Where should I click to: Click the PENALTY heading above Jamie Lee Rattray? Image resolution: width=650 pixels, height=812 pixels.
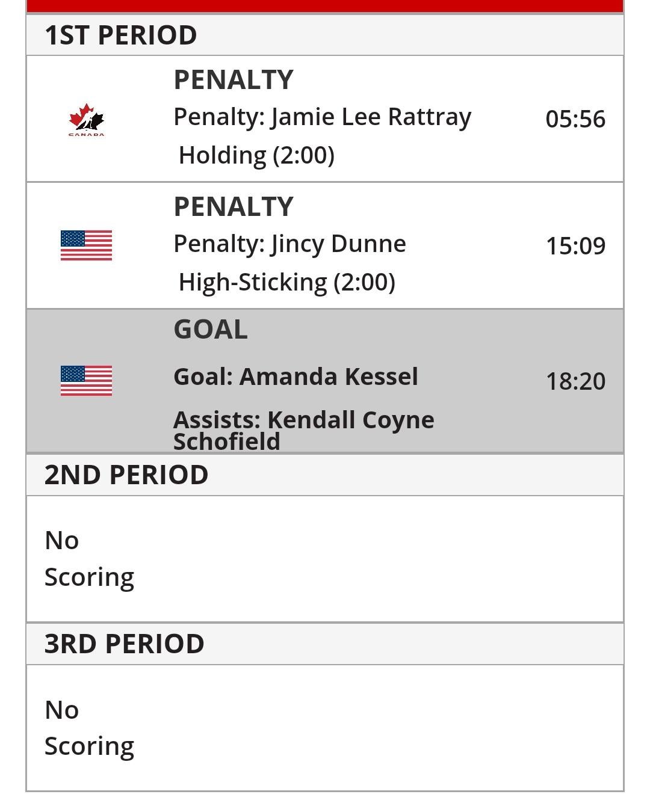pos(234,79)
